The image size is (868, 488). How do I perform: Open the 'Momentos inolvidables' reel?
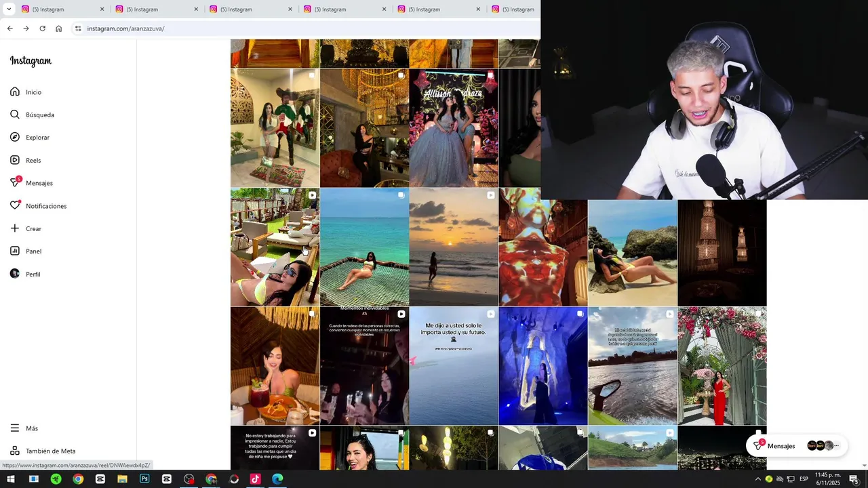coord(364,366)
